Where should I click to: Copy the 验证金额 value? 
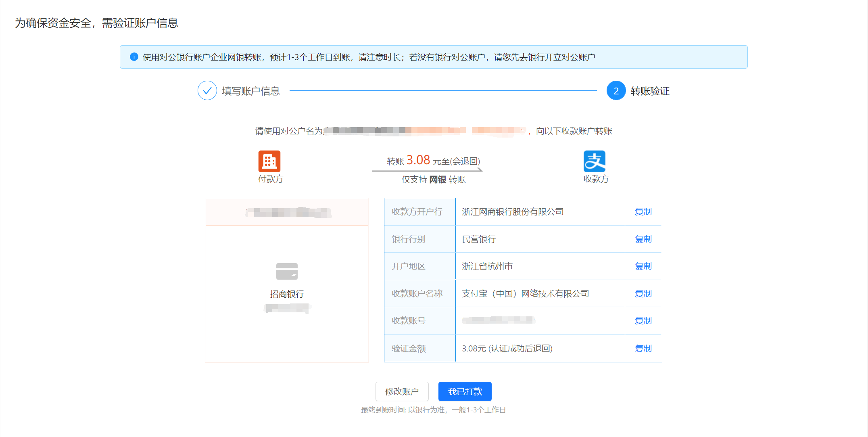[x=643, y=348]
